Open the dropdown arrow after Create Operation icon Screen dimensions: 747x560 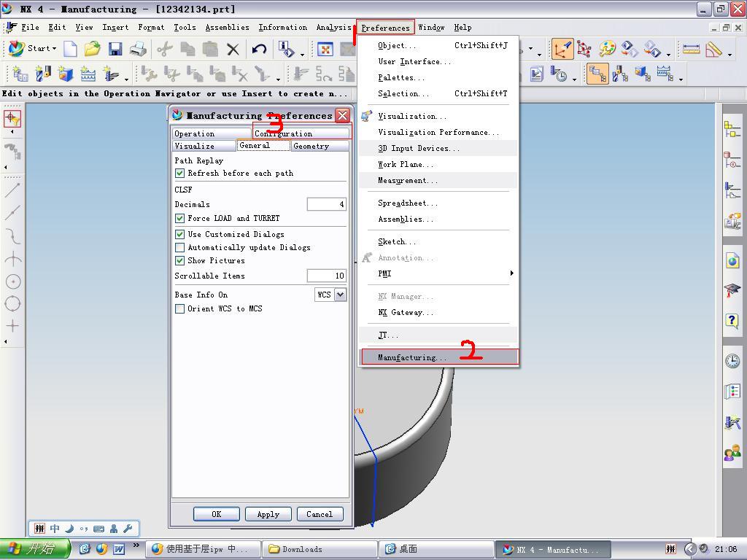pyautogui.click(x=126, y=78)
